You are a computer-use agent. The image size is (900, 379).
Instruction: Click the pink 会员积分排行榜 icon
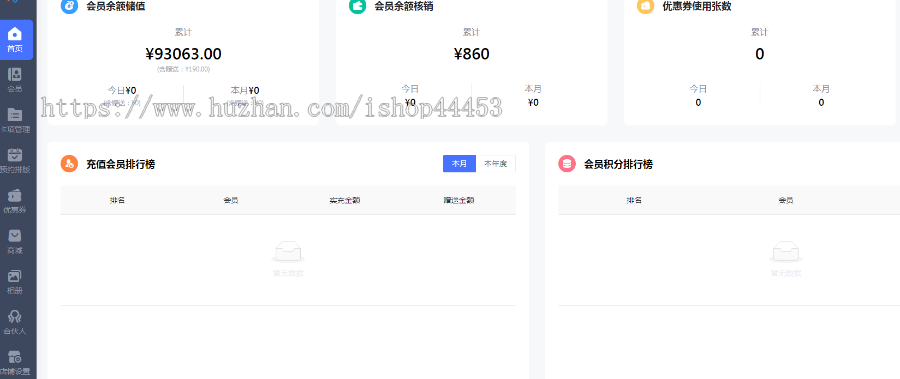[x=567, y=164]
